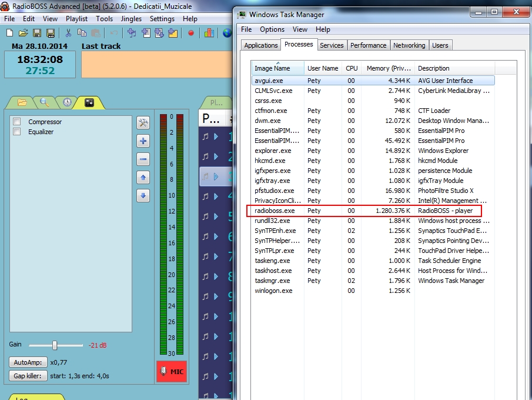Click the globe icon in RadioBOSS toolbar
This screenshot has width=532, height=400.
(x=227, y=33)
